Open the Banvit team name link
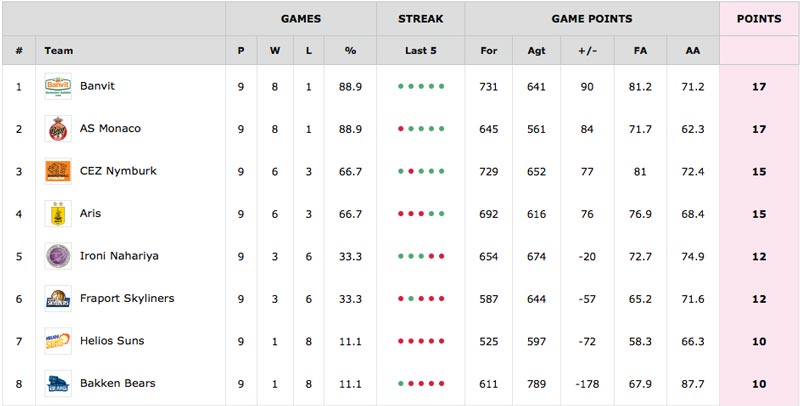Viewport: 800px width, 406px height. (97, 86)
